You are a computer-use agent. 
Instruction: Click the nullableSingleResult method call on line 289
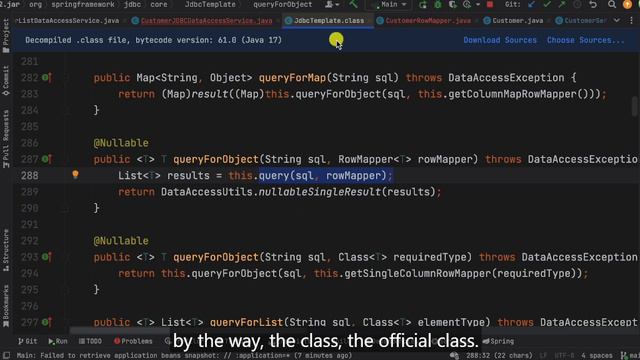point(320,192)
